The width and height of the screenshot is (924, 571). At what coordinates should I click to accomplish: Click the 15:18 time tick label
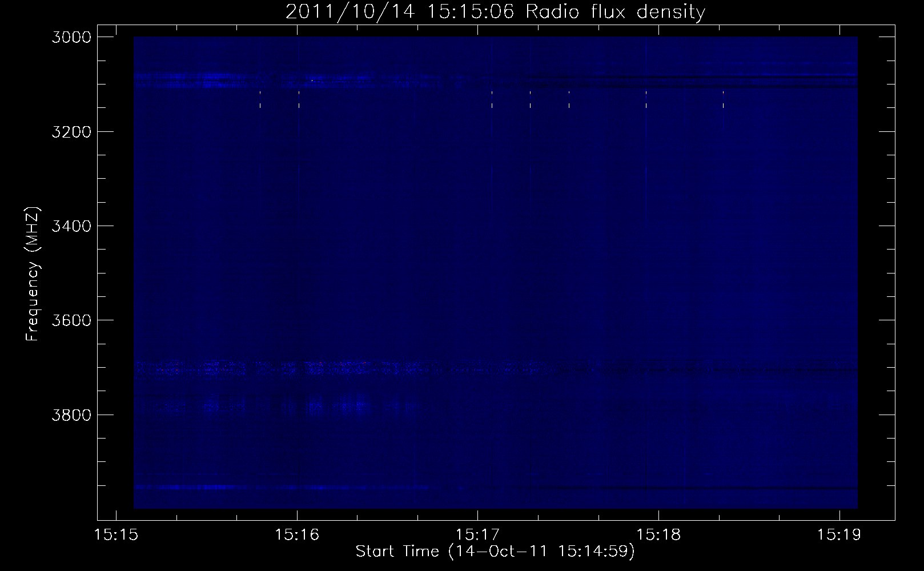[658, 536]
